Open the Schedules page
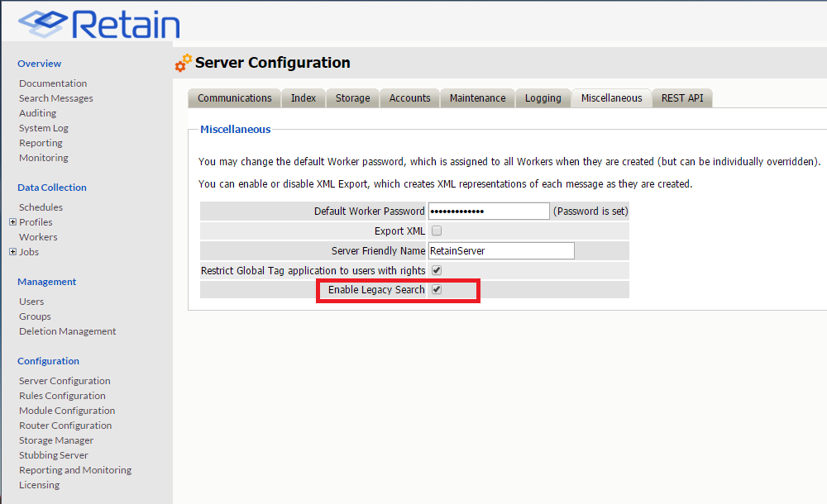The image size is (827, 504). point(41,207)
